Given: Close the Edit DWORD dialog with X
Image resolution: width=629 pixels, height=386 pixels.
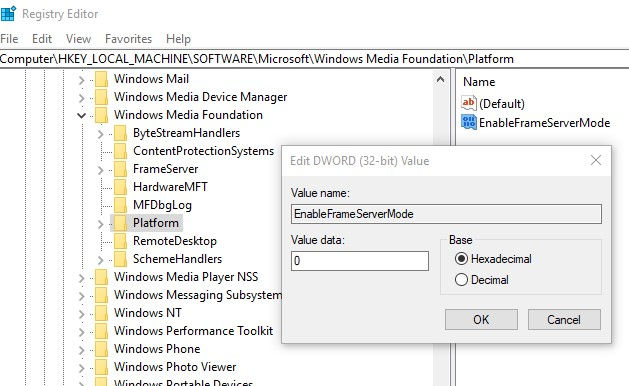Looking at the screenshot, I should coord(596,160).
